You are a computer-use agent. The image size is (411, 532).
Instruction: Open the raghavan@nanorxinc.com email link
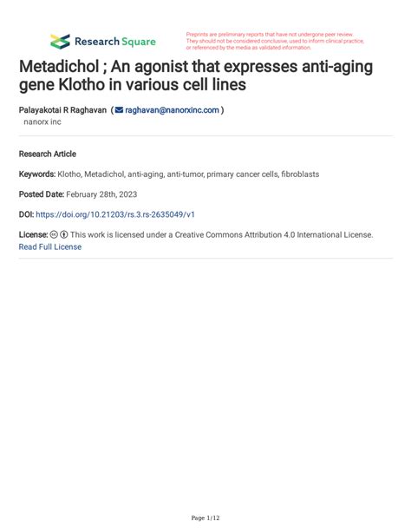[172, 110]
